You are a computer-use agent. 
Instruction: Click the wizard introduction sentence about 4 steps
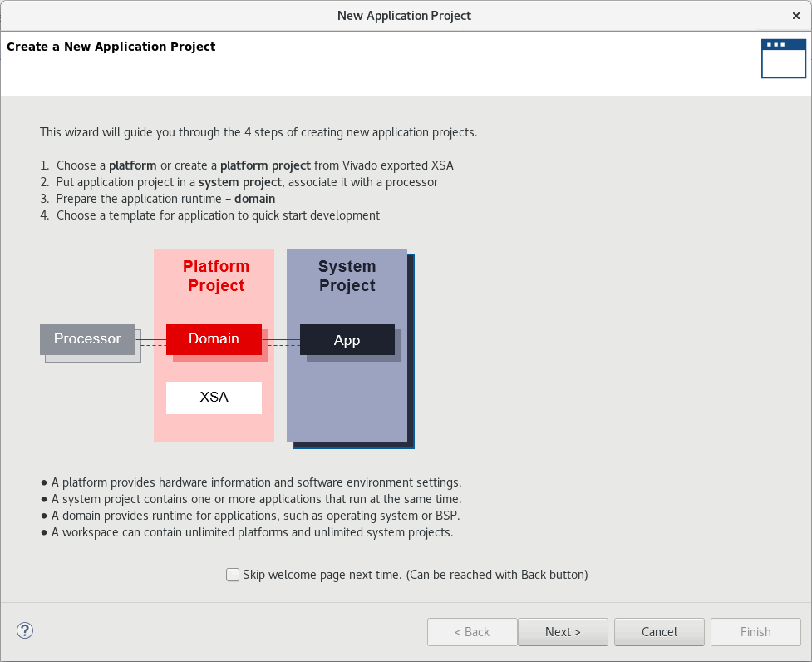pyautogui.click(x=258, y=132)
